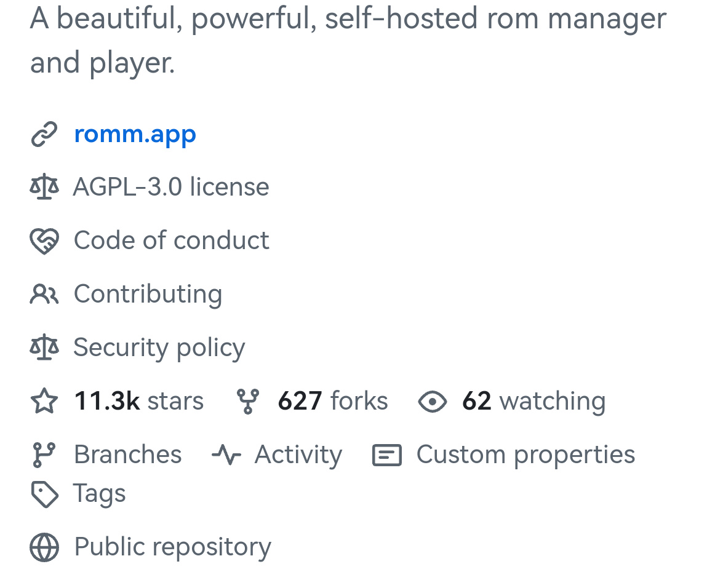This screenshot has height=588, width=723.
Task: Show the 627 forks list
Action: coord(333,401)
